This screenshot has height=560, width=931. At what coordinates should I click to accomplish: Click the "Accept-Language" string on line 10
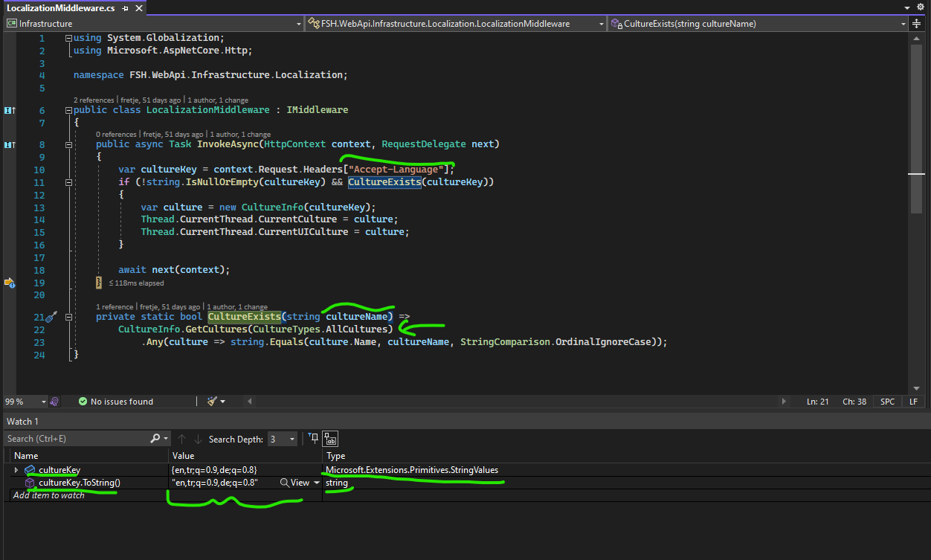coord(396,170)
